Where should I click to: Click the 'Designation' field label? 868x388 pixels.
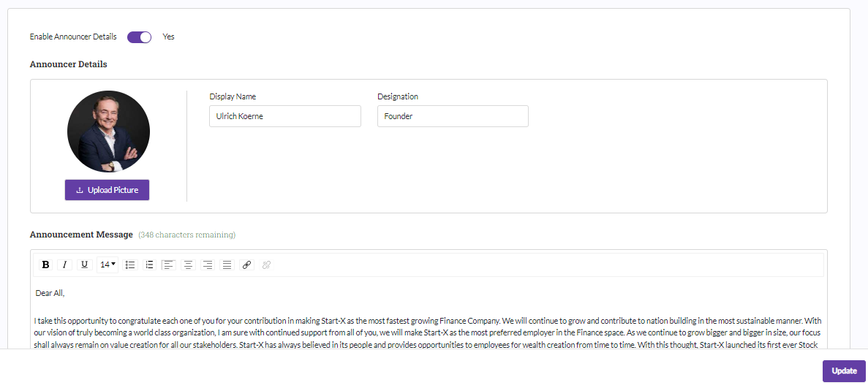[398, 96]
